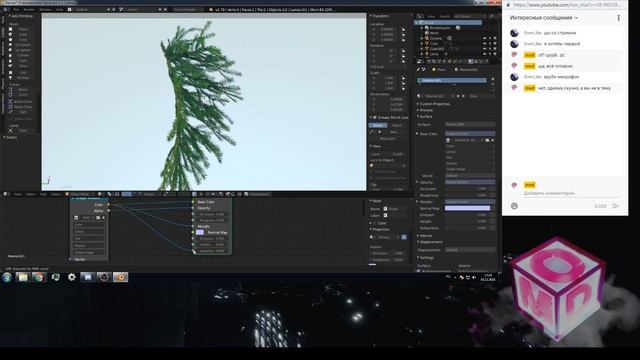Add a Bezier curve
The width and height of the screenshot is (640, 360).
[x=23, y=90]
